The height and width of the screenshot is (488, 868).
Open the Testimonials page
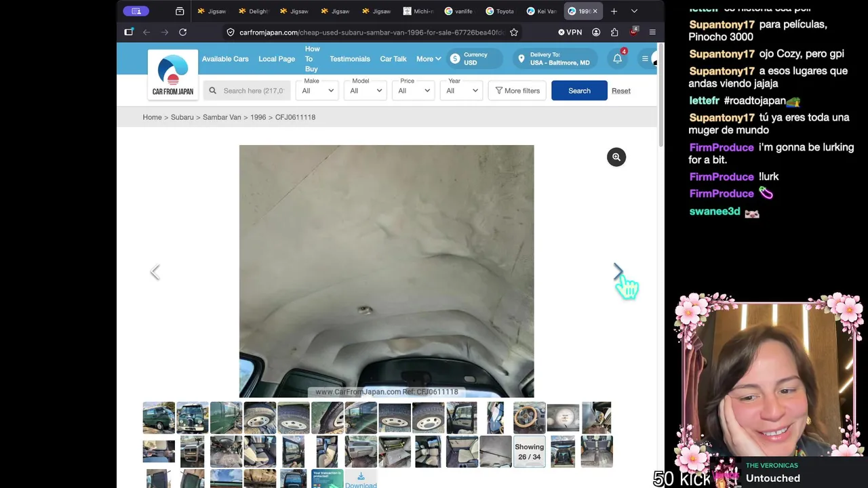tap(350, 59)
